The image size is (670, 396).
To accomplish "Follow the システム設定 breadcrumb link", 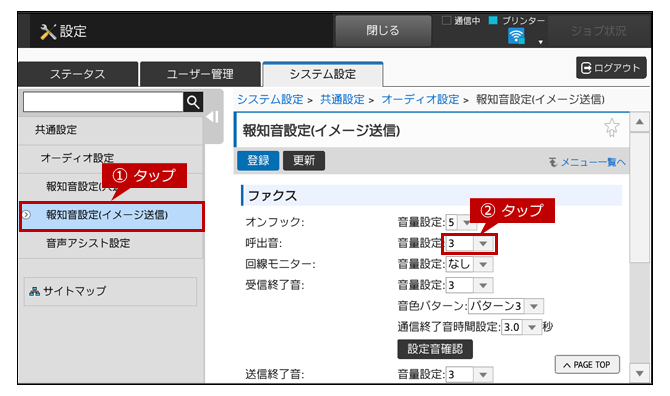I will (x=270, y=100).
